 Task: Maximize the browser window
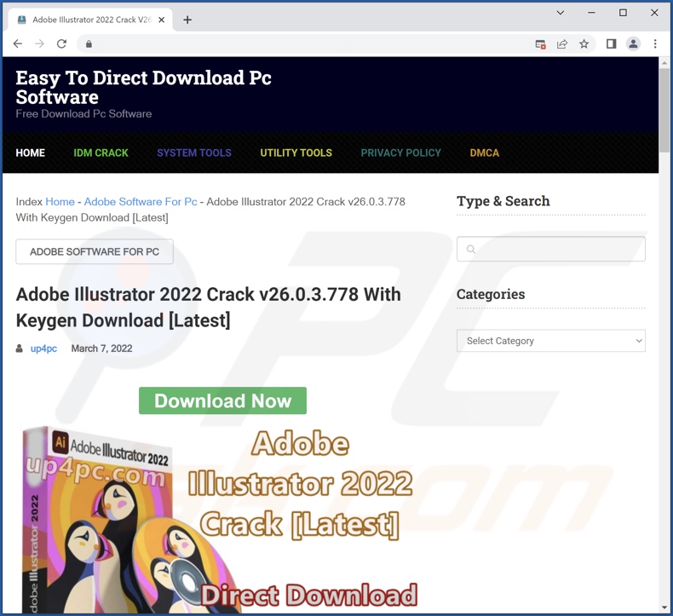[623, 13]
